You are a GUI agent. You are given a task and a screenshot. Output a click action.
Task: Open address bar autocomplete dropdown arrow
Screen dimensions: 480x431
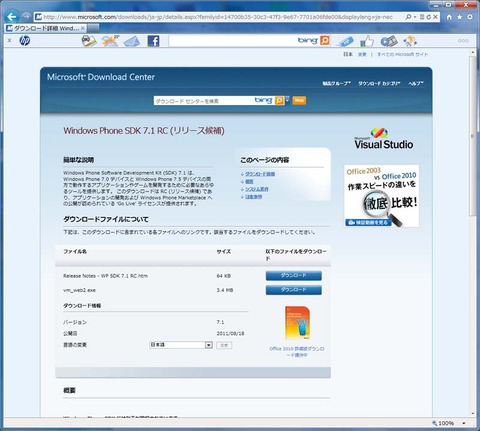point(415,17)
